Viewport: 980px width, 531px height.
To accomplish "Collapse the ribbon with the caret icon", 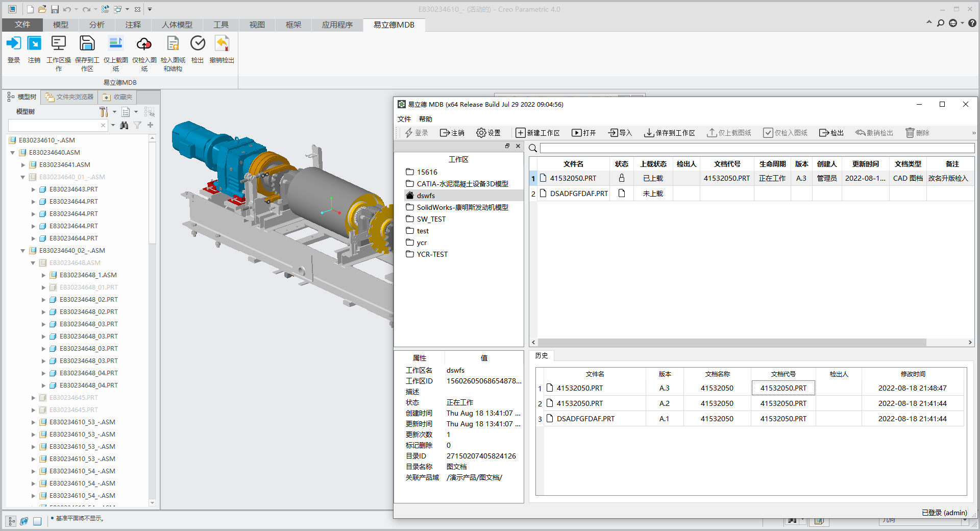I will pyautogui.click(x=929, y=22).
